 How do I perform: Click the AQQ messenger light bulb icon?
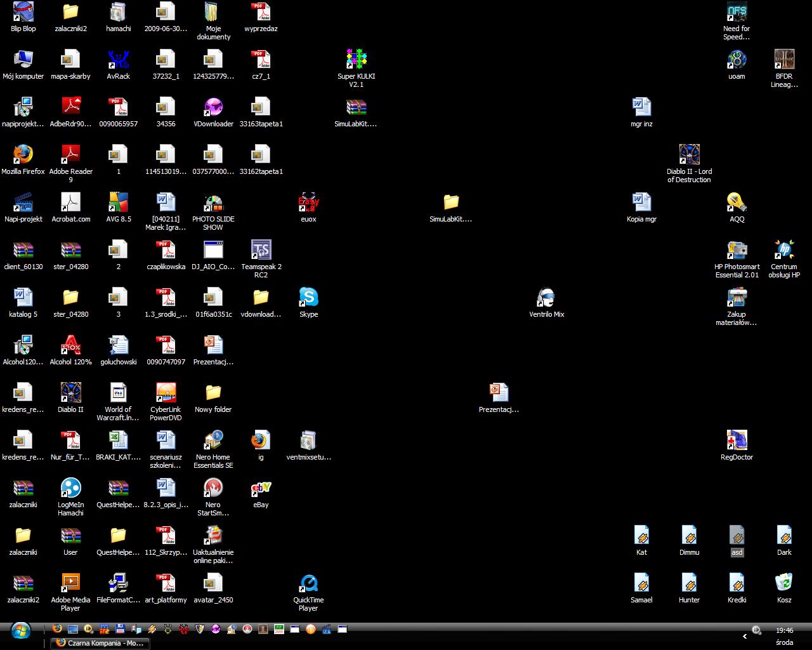click(737, 202)
